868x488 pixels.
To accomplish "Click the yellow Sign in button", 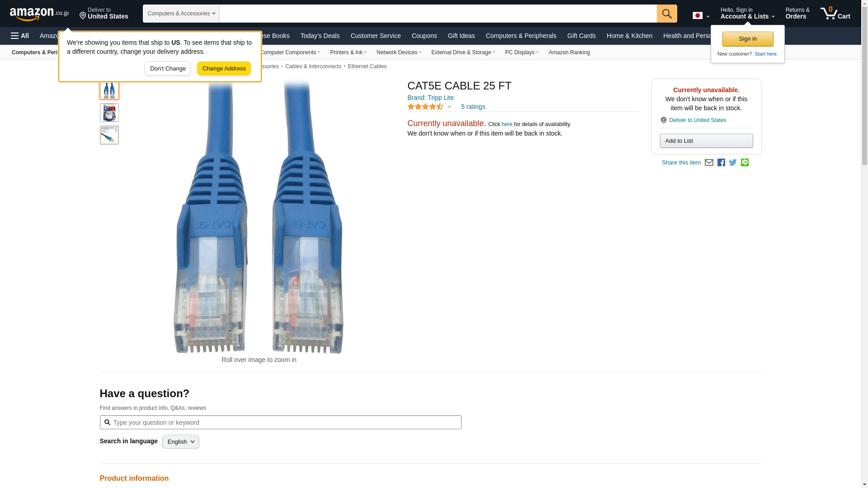I will pyautogui.click(x=748, y=39).
